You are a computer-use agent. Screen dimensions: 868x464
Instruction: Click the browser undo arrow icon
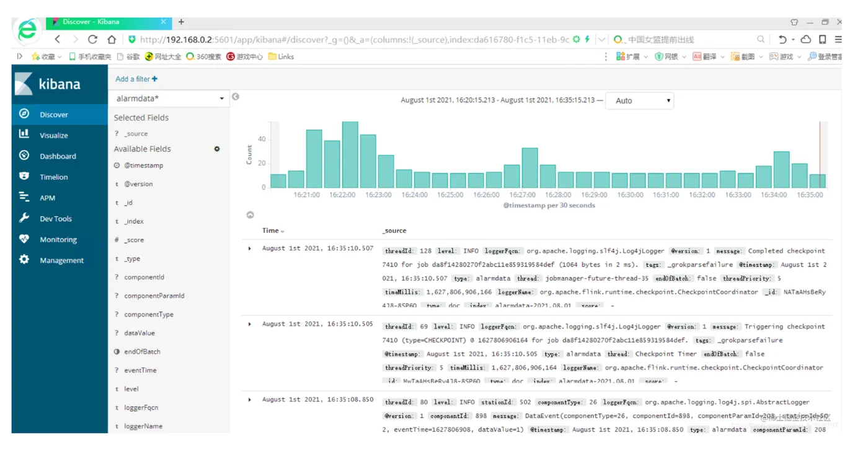[782, 39]
